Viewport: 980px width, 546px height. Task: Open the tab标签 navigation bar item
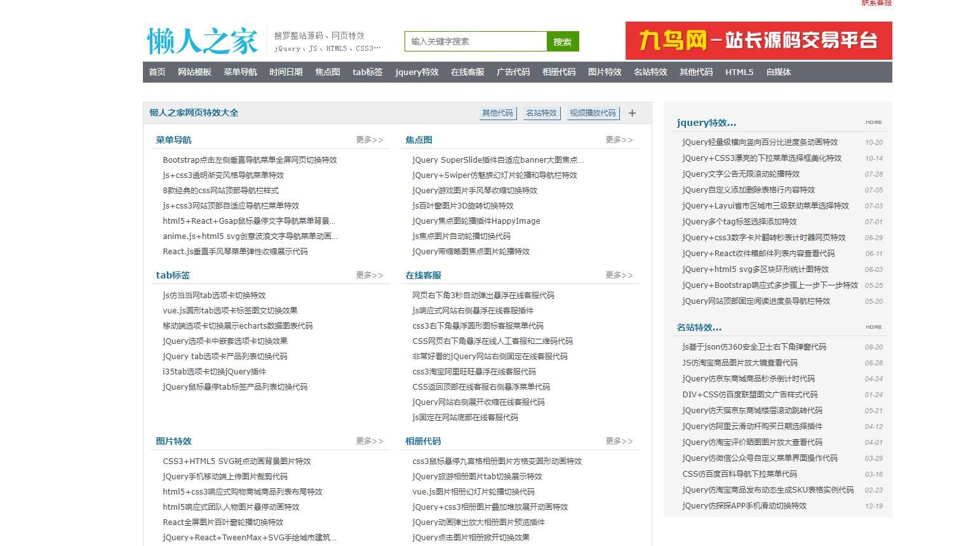pyautogui.click(x=368, y=72)
